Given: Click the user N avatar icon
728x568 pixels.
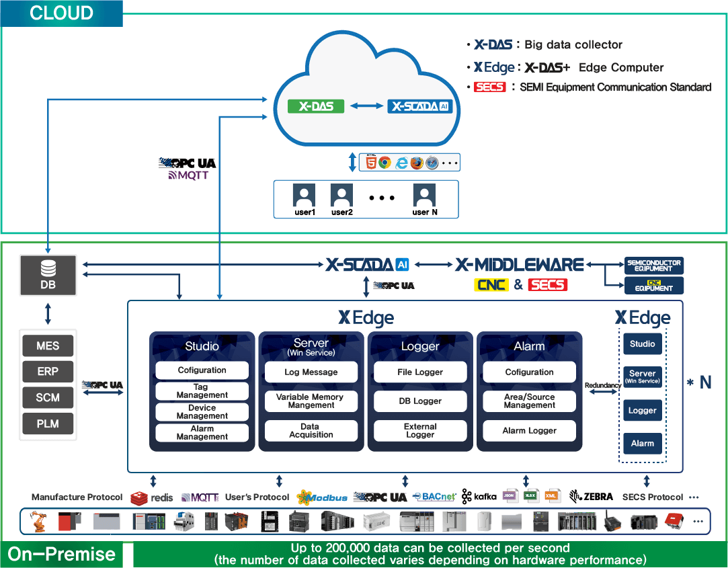Looking at the screenshot, I should tap(422, 197).
